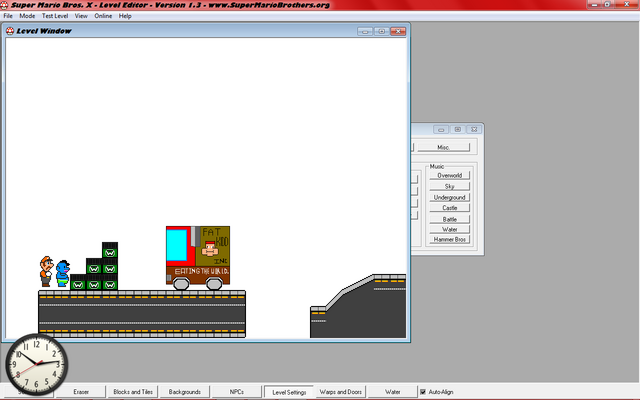Toggle the Auto-Align checkbox
The height and width of the screenshot is (400, 640).
[423, 392]
